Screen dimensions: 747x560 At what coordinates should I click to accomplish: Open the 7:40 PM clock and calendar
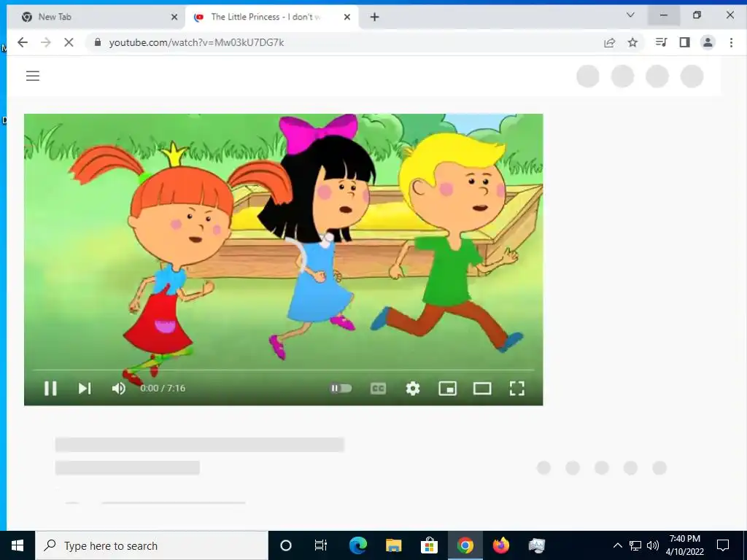pos(684,545)
